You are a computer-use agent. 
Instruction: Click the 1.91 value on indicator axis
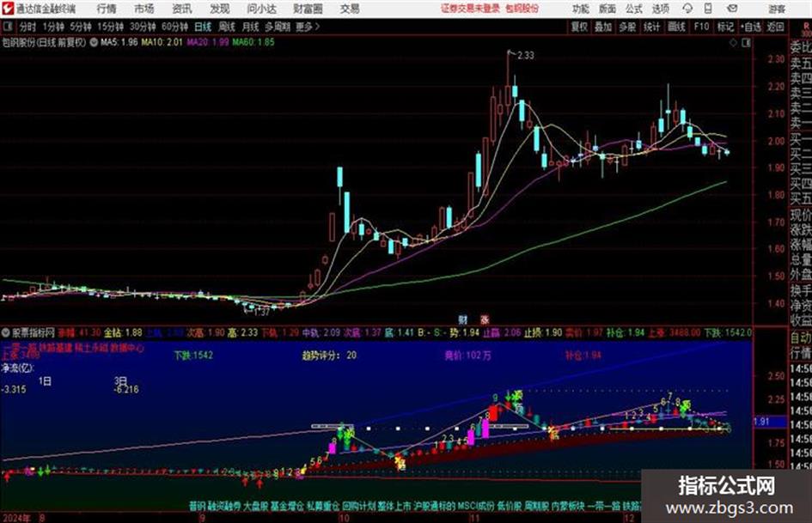[x=761, y=422]
